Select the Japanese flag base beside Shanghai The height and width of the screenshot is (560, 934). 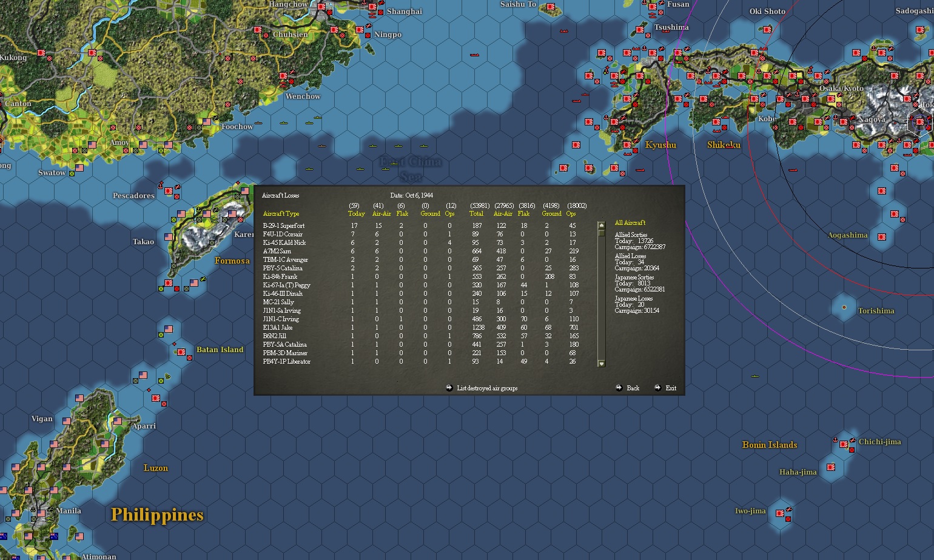click(x=372, y=7)
